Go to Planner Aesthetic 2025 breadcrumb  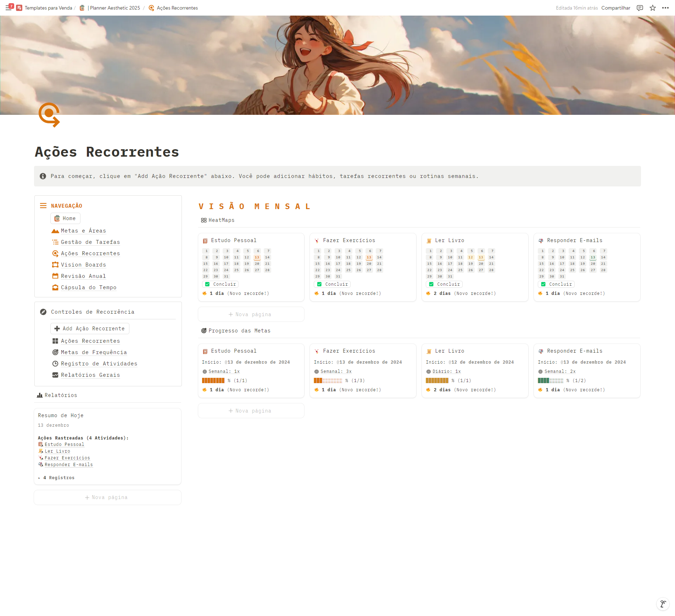click(110, 8)
